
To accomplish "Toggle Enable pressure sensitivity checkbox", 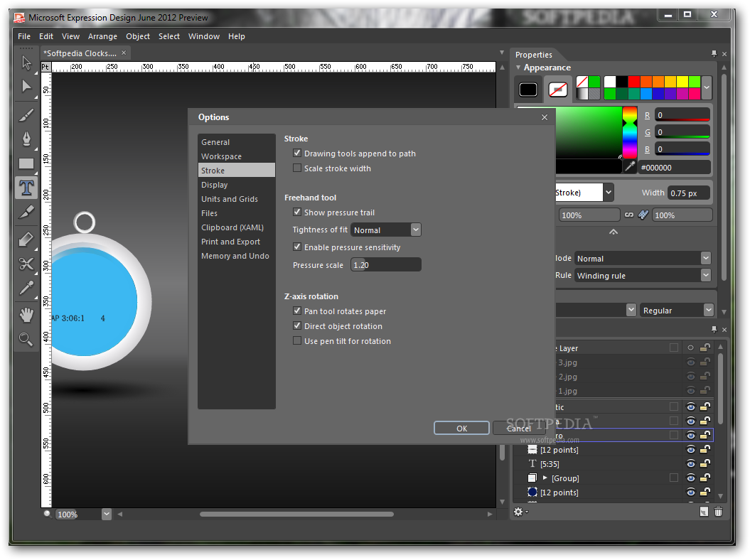I will click(x=297, y=247).
